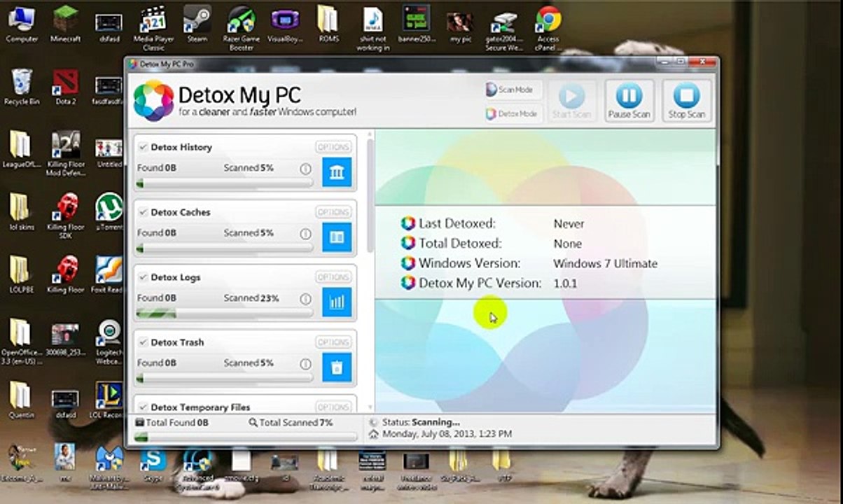Open uTorrent desktop shortcut
This screenshot has width=843, height=504.
pos(109,212)
